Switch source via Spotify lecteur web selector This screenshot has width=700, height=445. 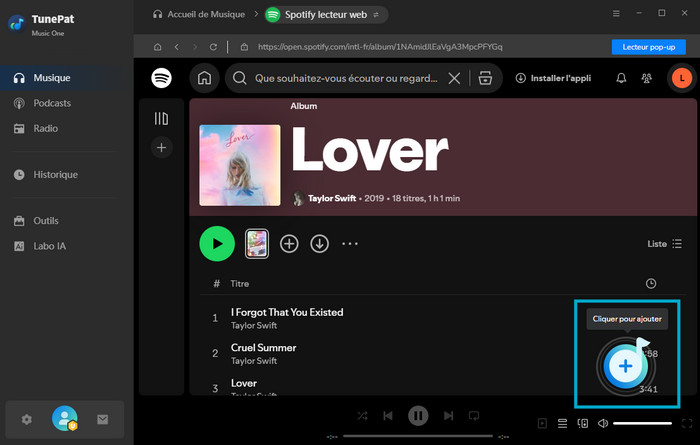point(326,15)
